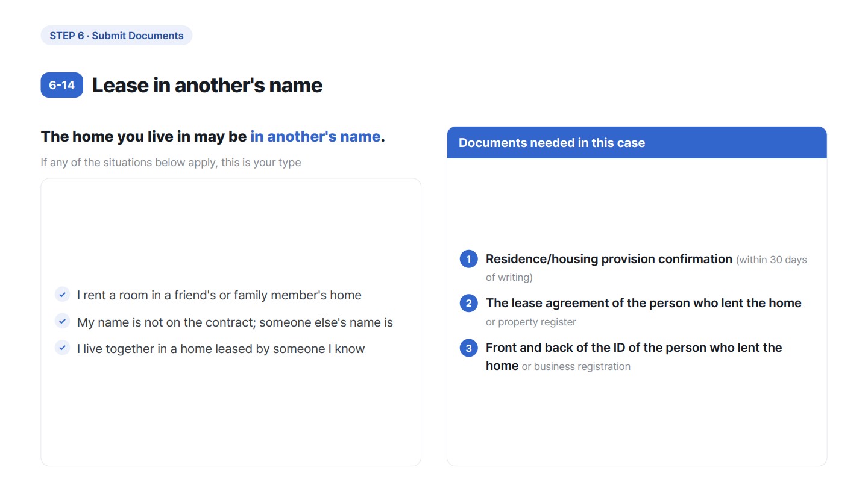Select 'My name is not on the contract' text

tap(235, 322)
